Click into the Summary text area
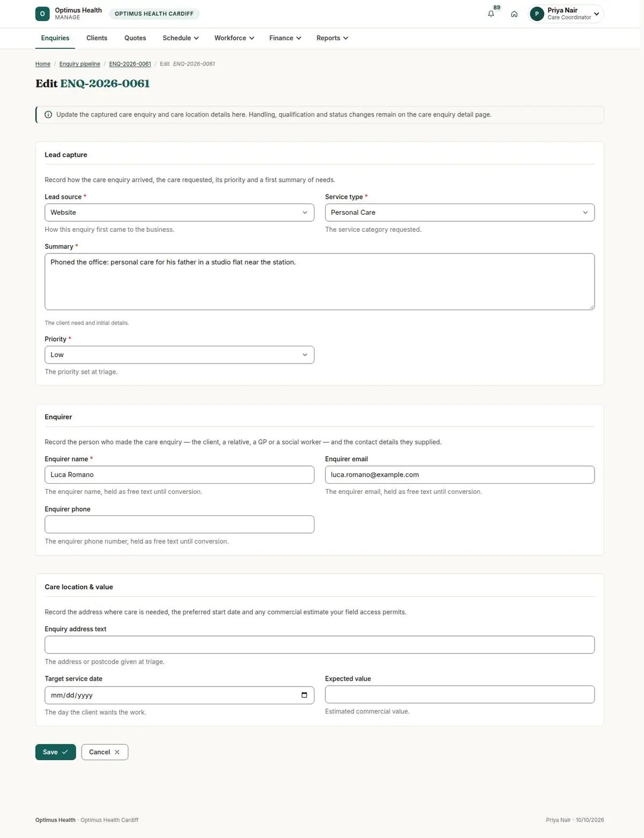 [x=319, y=281]
